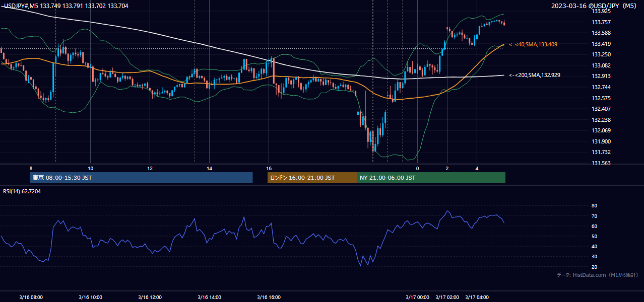Image resolution: width=644 pixels, height=302 pixels.
Task: Click price axis value 131.732
Action: click(601, 153)
